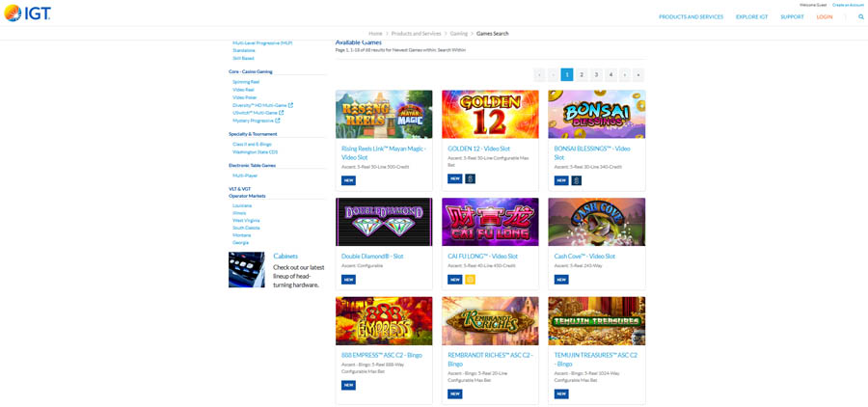Screen dimensions: 868x407
Task: Select page 1 in pagination
Action: pyautogui.click(x=567, y=75)
